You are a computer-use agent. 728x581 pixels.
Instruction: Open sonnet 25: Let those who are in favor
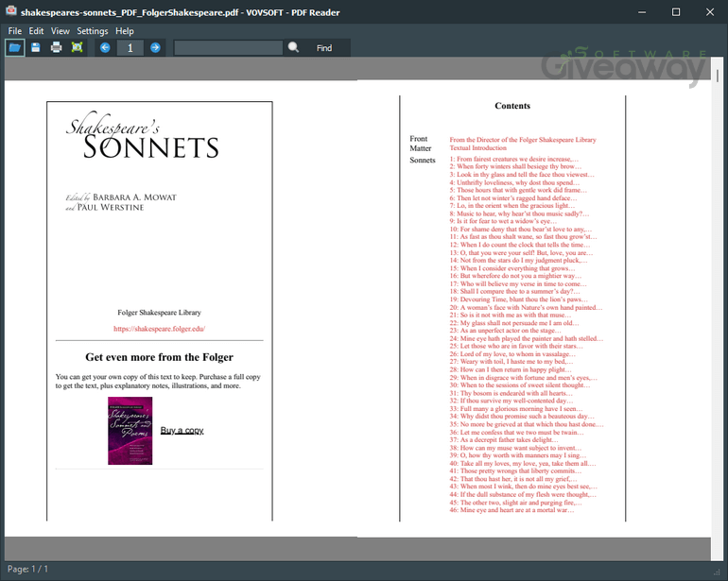[x=516, y=346]
